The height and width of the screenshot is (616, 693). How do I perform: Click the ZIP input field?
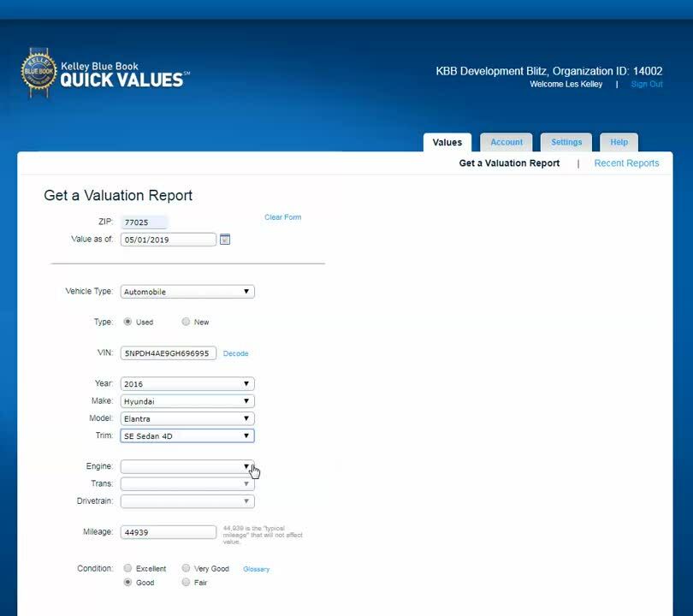(145, 222)
